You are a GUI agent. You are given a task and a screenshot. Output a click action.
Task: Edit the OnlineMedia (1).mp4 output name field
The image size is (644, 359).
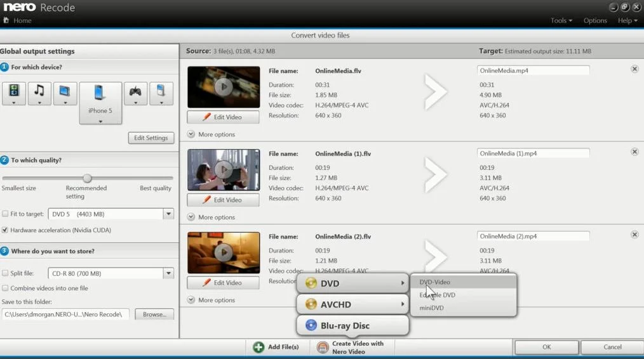[x=533, y=153]
